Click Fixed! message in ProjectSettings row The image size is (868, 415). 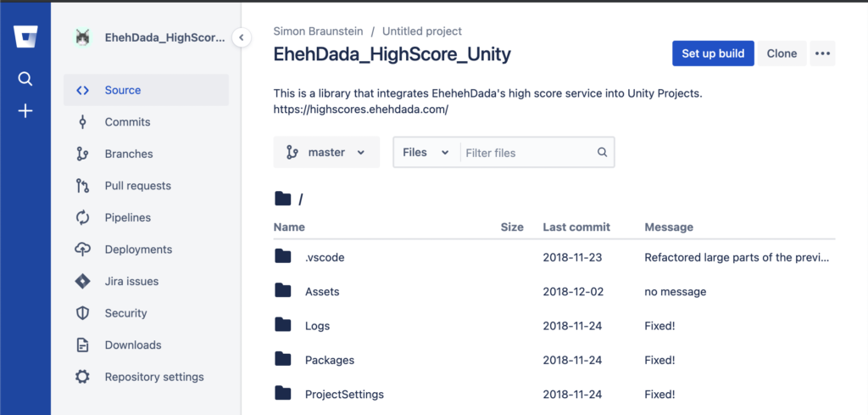[659, 395]
